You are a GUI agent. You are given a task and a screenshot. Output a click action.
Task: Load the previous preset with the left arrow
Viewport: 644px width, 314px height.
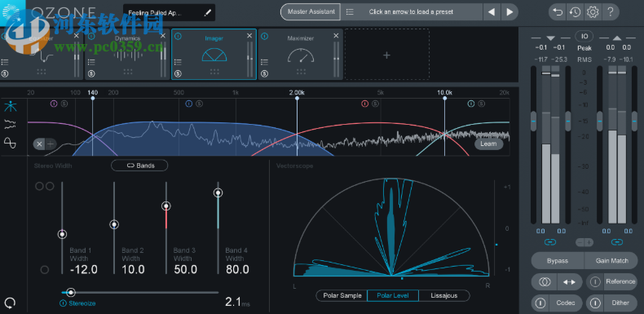(492, 12)
